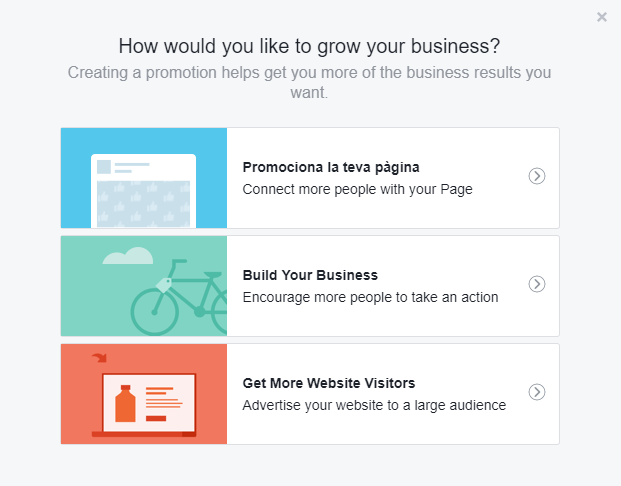
Task: Pick the Get More Website Visitors title
Action: click(x=328, y=383)
